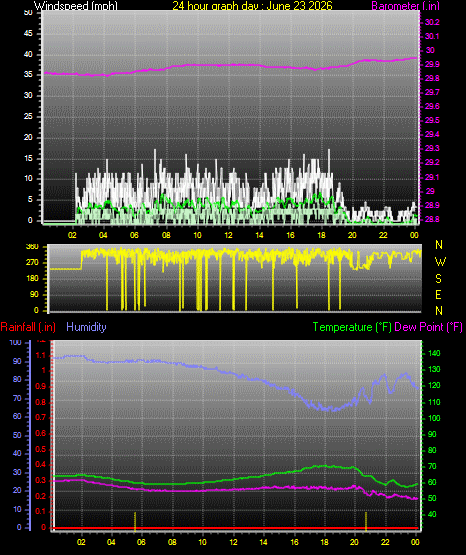Click the 90 wind direction axis value
466x555 pixels.
pyautogui.click(x=34, y=294)
